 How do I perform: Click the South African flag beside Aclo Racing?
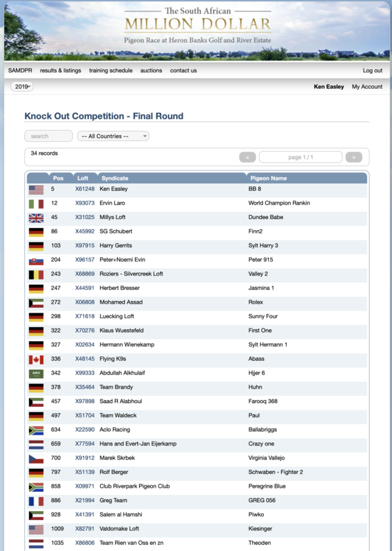coord(37,430)
